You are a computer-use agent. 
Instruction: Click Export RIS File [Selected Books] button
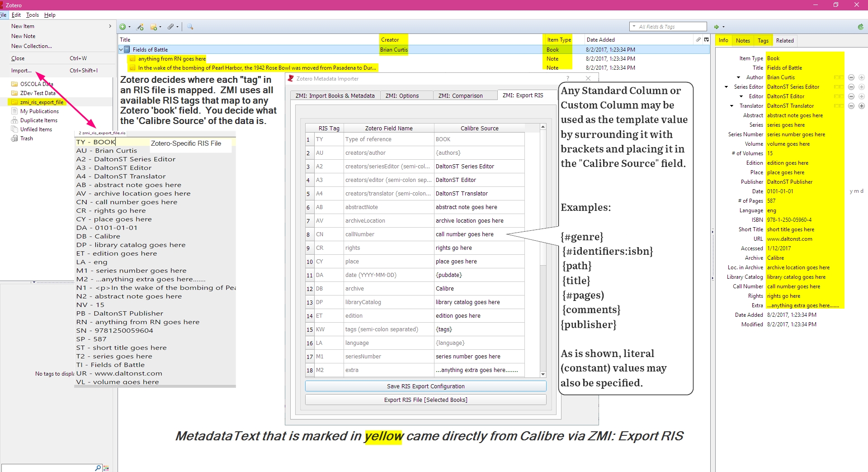[x=425, y=400]
